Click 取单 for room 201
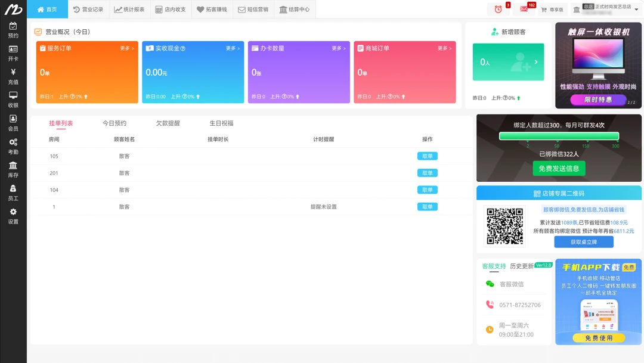Screen dimensions: 644x363 point(427,173)
